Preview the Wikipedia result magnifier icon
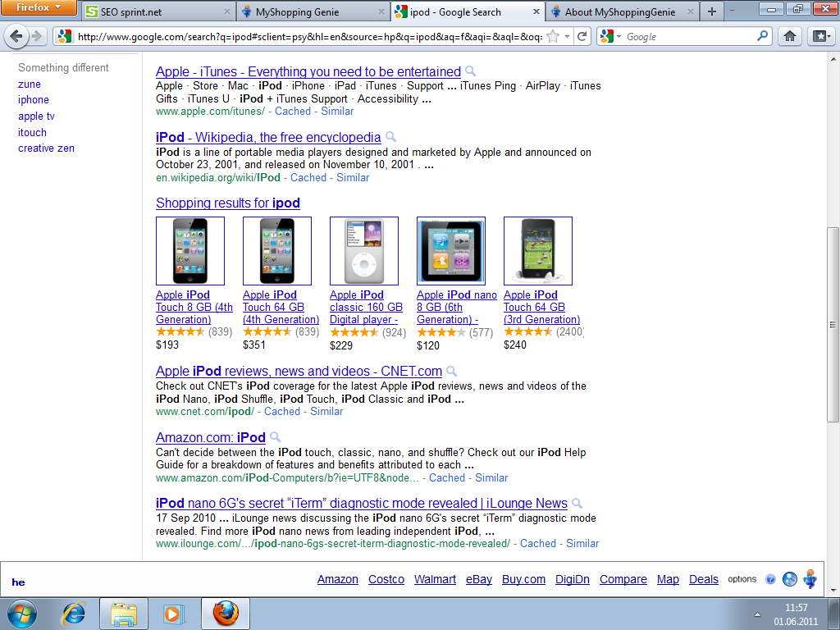This screenshot has width=840, height=630. [391, 136]
